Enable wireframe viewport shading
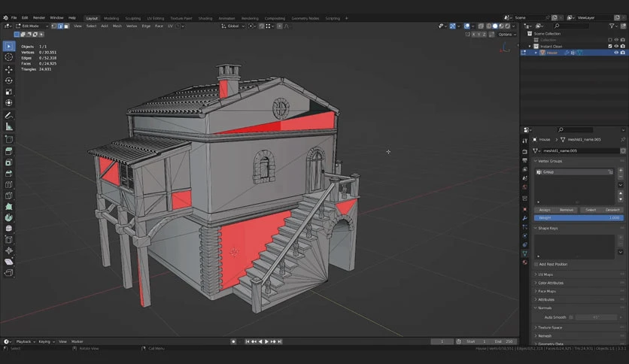This screenshot has height=364, width=629. (489, 26)
